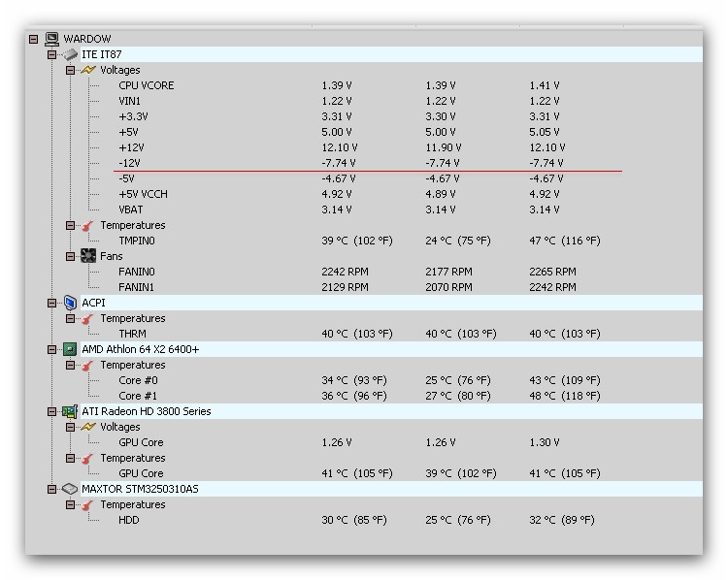Select MAXTOR STM3250310AS row

pos(391,489)
